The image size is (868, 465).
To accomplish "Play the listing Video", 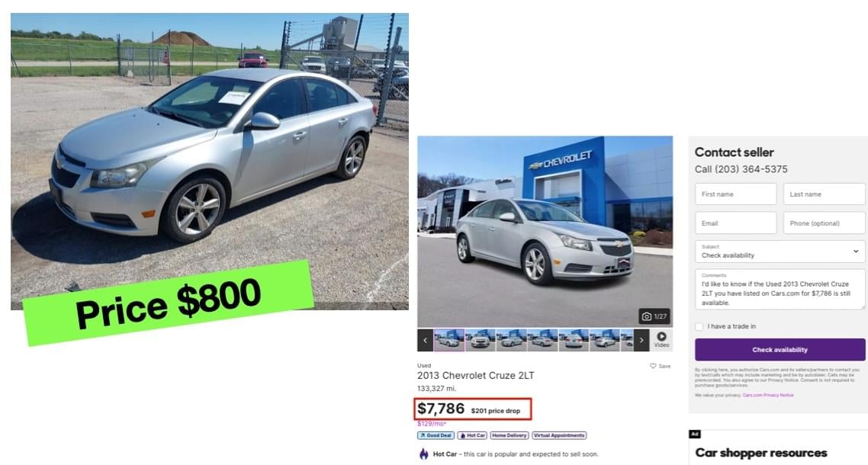I will [661, 339].
